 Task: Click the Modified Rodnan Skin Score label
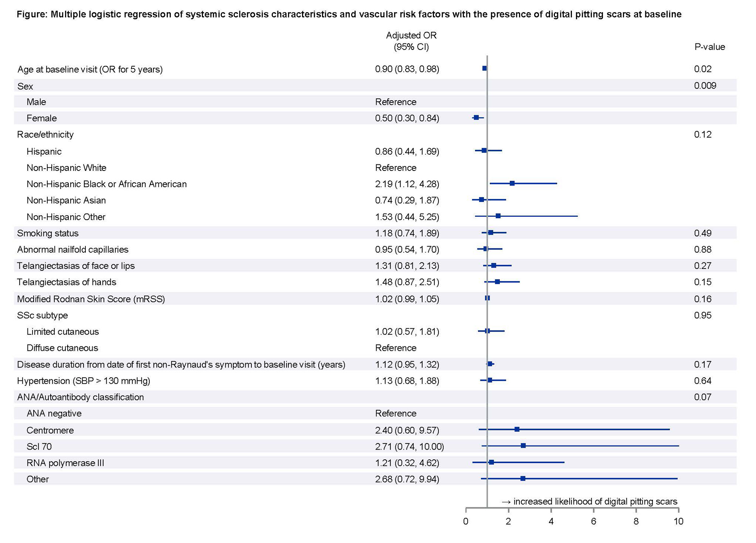tap(91, 299)
